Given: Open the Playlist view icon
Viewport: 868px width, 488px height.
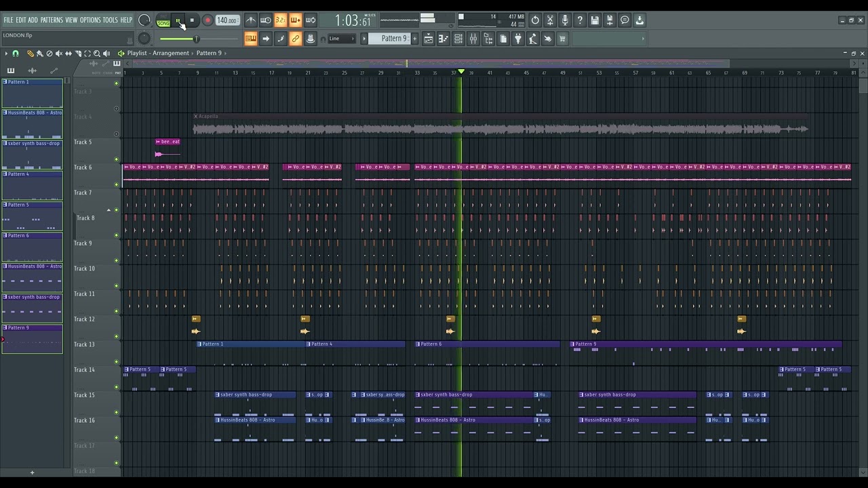Looking at the screenshot, I should tap(429, 39).
